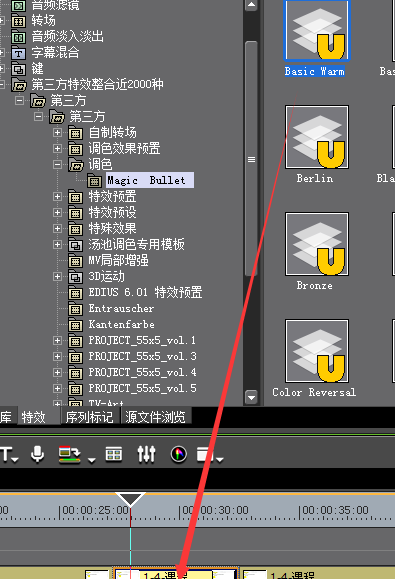Image resolution: width=395 pixels, height=579 pixels.
Task: Pick the Bronze effect preset
Action: tap(316, 251)
